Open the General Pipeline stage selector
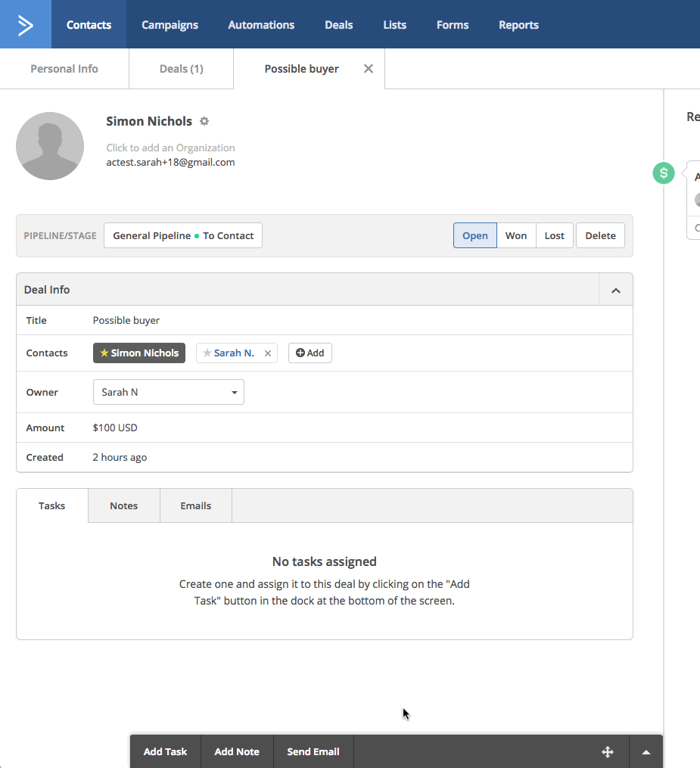 pos(183,235)
